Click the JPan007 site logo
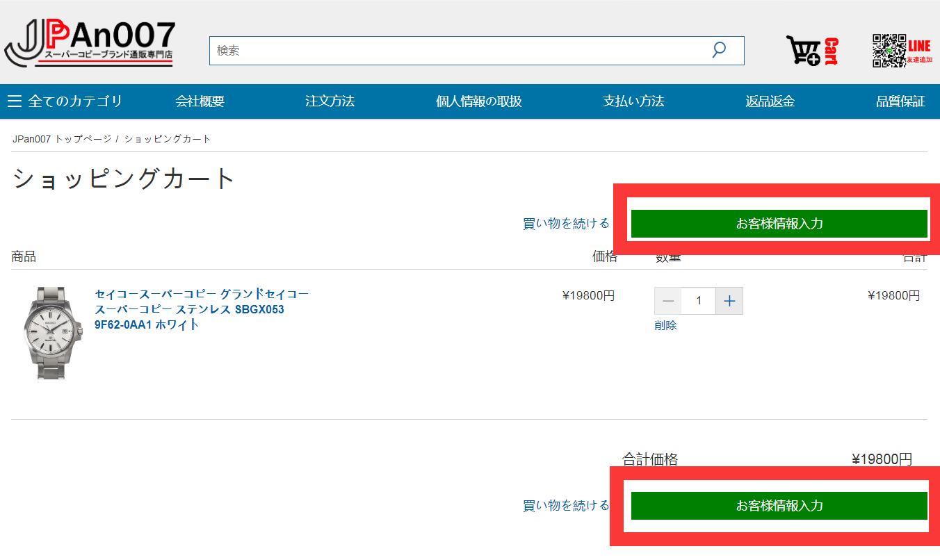Viewport: 940px width, 560px height. [x=90, y=44]
